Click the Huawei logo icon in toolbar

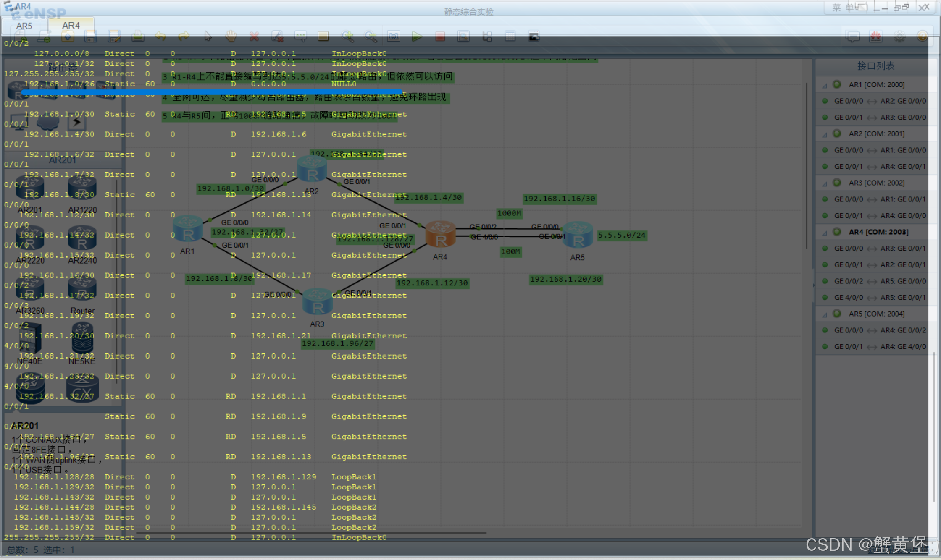876,37
